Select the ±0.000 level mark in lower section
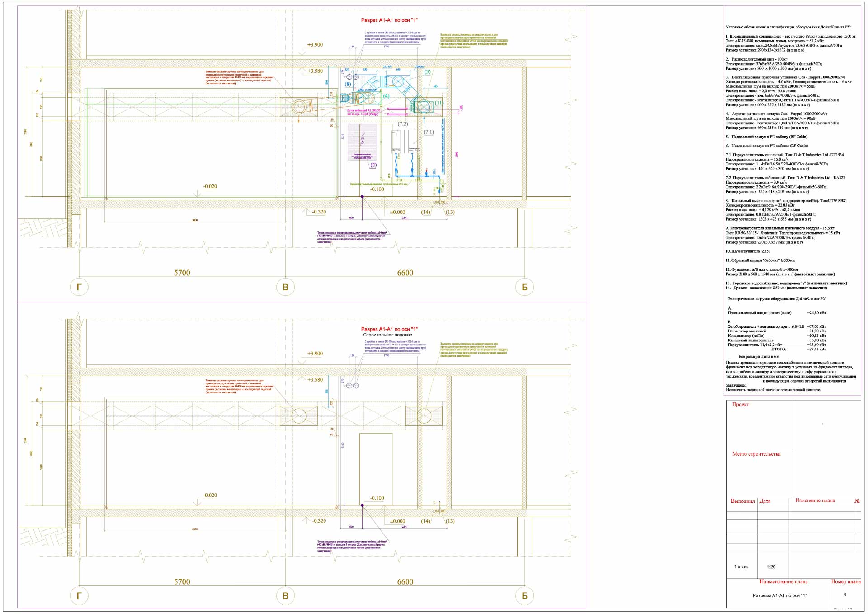 tap(397, 521)
